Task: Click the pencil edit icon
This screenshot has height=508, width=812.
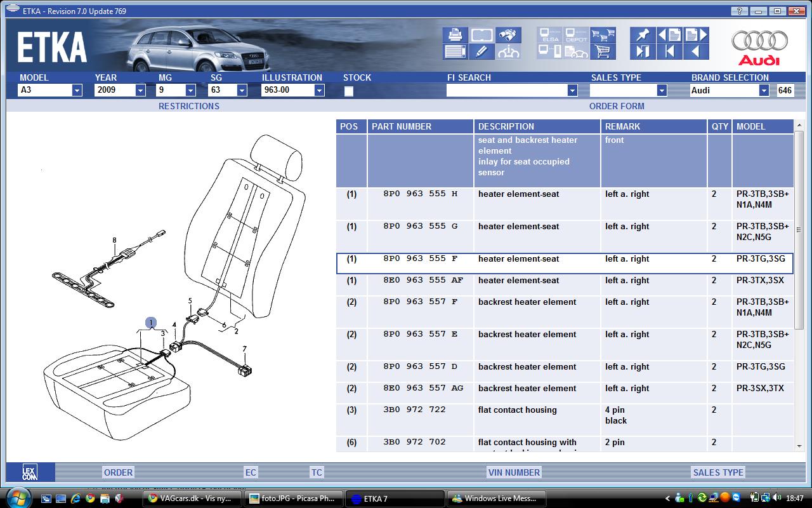Action: (481, 51)
